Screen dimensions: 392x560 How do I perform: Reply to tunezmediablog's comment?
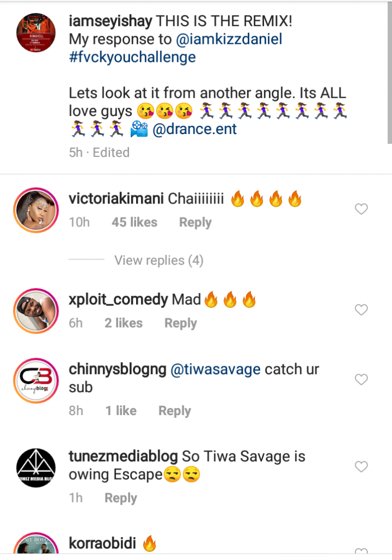coord(121,498)
